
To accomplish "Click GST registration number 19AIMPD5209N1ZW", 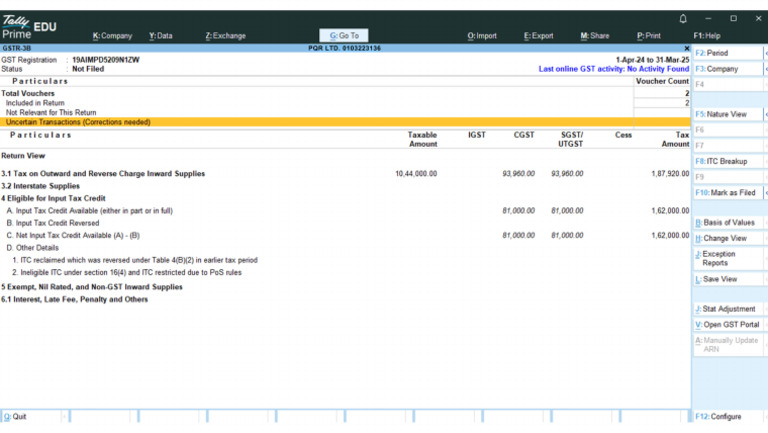I will [106, 60].
